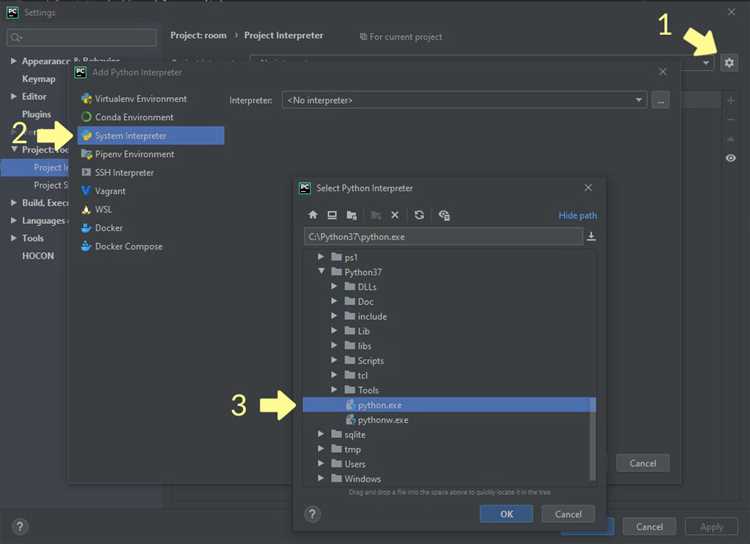
Task: Expand the Windows folder
Action: [x=320, y=478]
